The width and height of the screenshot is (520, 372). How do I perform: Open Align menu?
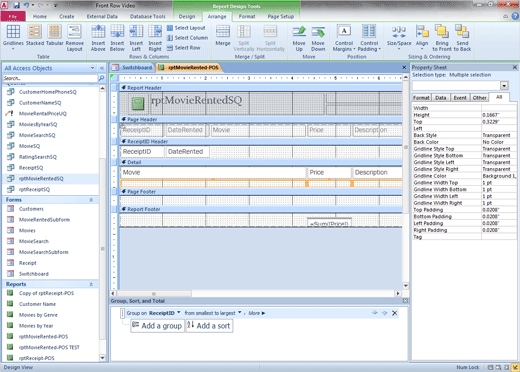[422, 38]
